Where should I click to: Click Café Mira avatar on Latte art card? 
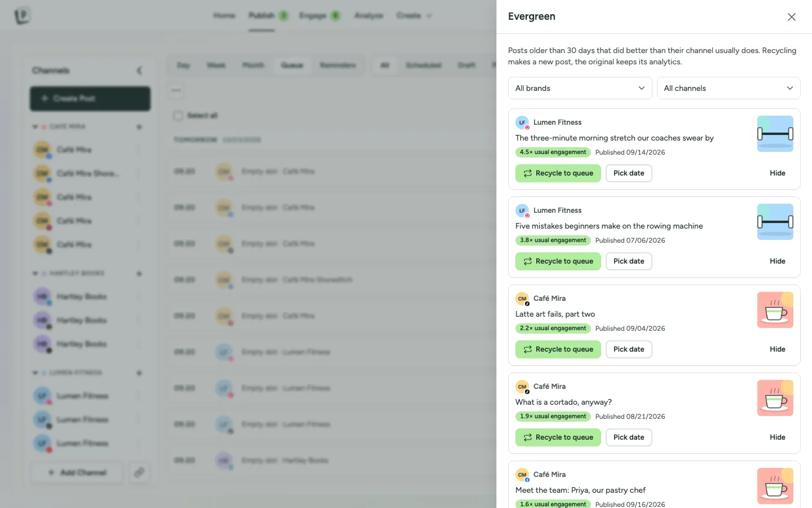pyautogui.click(x=522, y=299)
